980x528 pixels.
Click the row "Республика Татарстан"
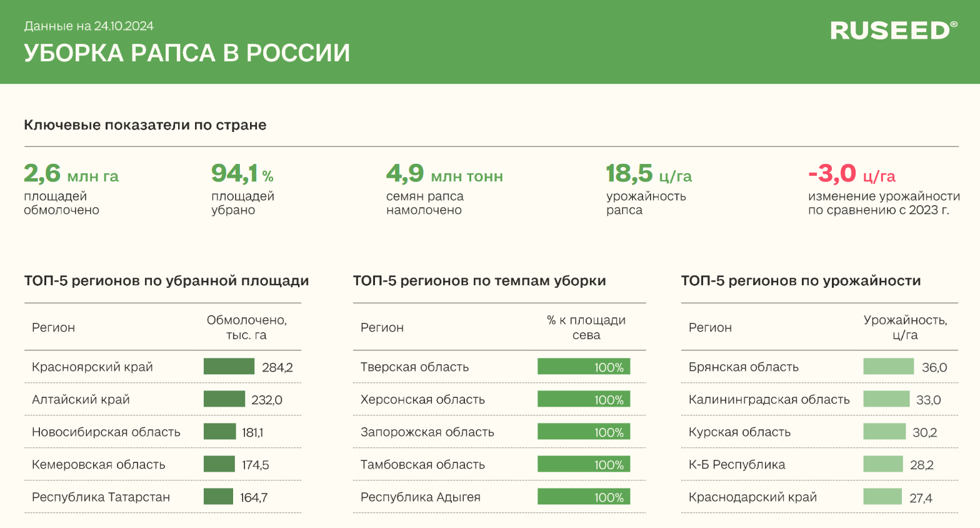tap(162, 497)
